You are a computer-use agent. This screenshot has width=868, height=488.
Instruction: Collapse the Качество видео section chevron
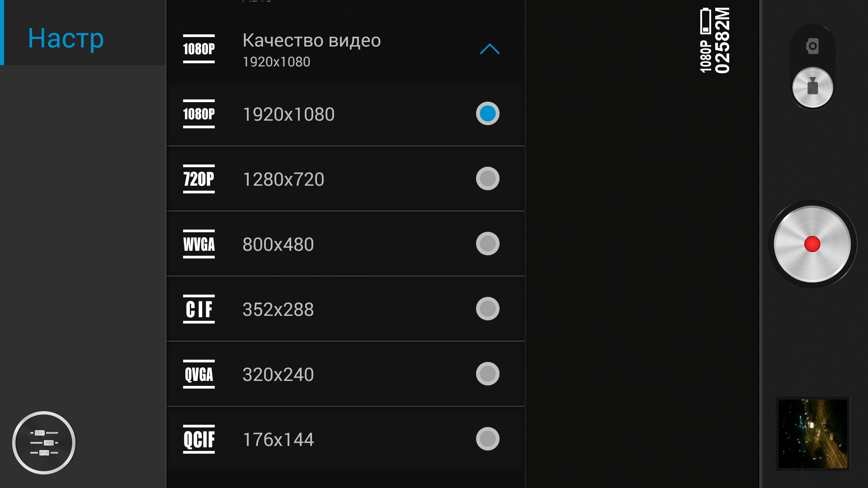click(x=489, y=49)
